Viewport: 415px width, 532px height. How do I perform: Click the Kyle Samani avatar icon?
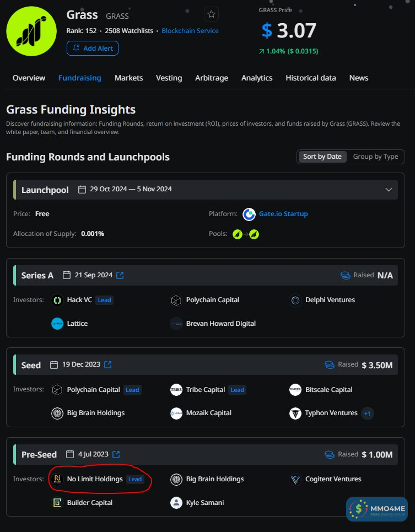(x=176, y=503)
